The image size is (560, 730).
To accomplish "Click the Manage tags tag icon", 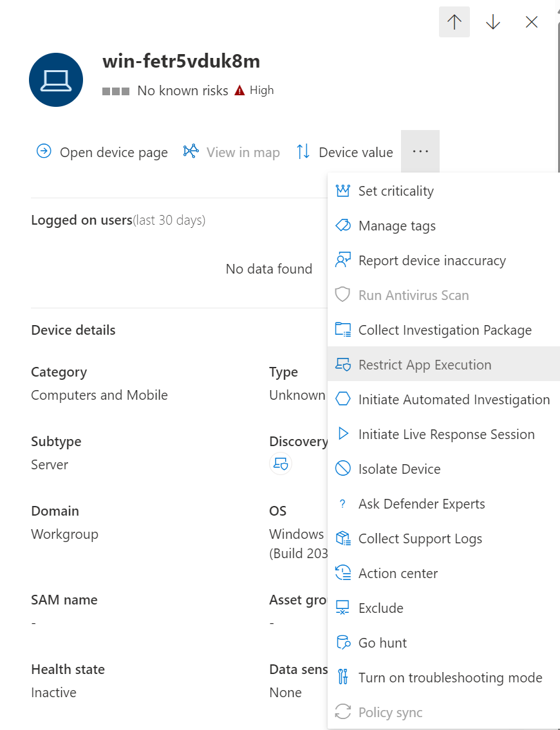I will 343,226.
